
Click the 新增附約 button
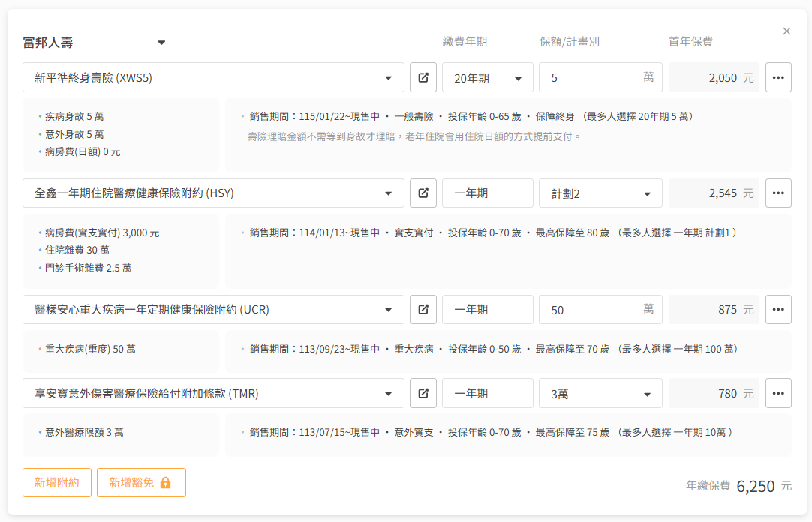click(x=57, y=483)
